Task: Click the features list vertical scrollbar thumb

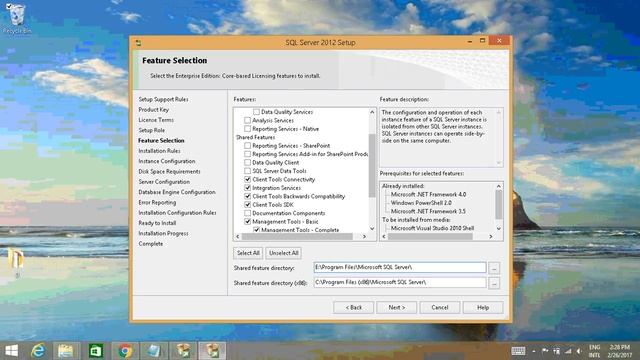Action: click(372, 165)
